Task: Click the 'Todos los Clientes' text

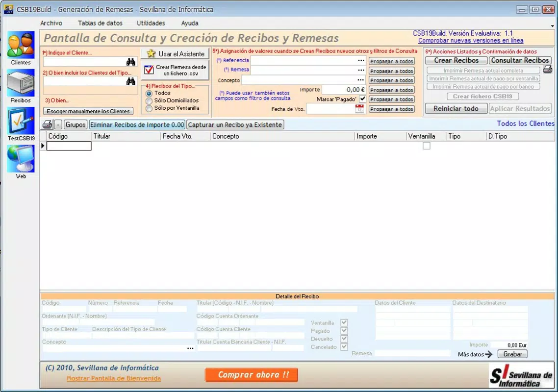Action: pos(525,123)
